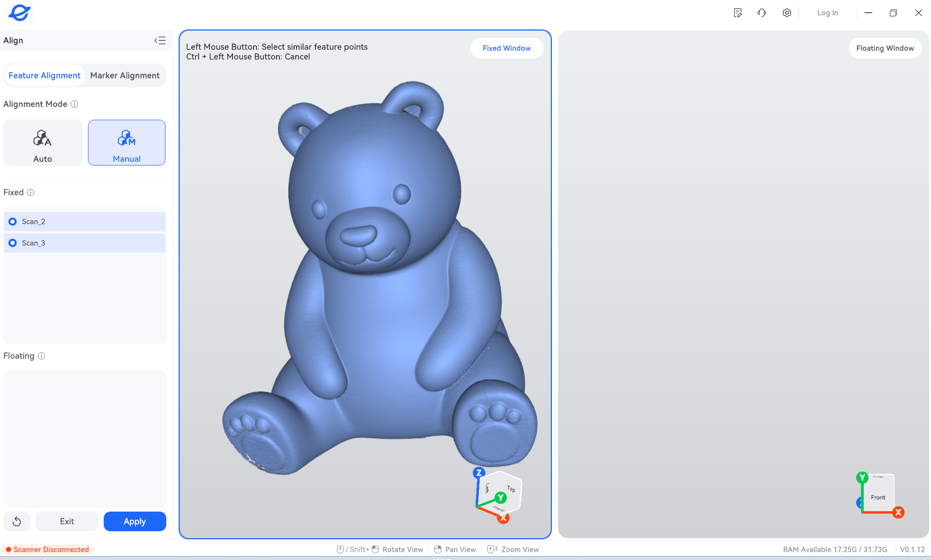Click the Fixed Window label
The image size is (931, 560).
(507, 48)
